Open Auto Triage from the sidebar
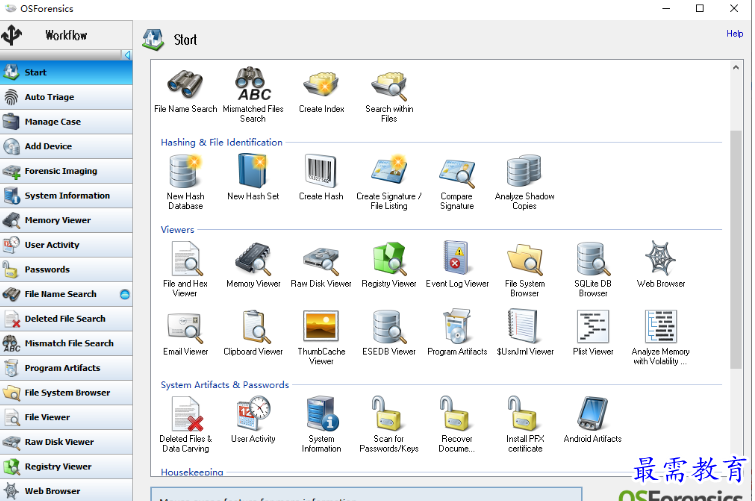The height and width of the screenshot is (501, 755). (x=66, y=97)
